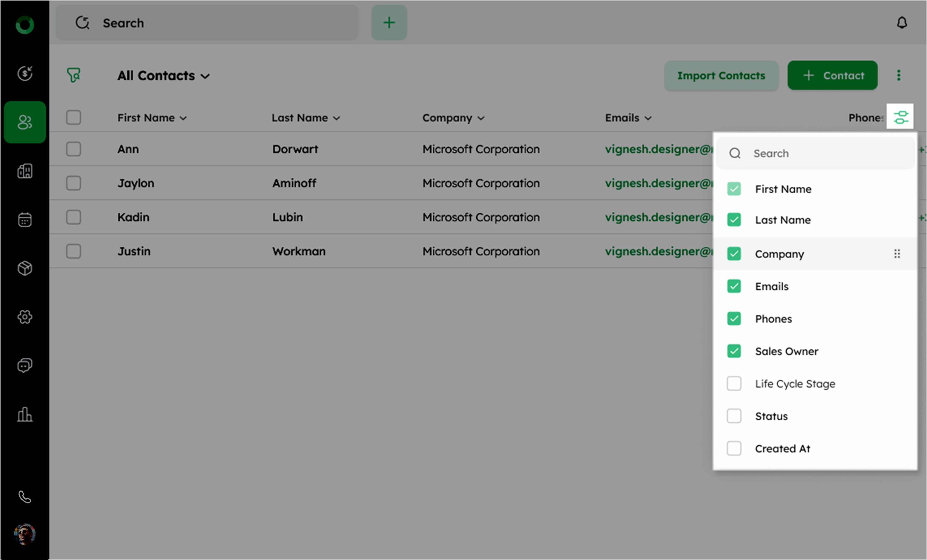Click the green add Contact button
This screenshot has width=927, height=560.
[x=832, y=76]
